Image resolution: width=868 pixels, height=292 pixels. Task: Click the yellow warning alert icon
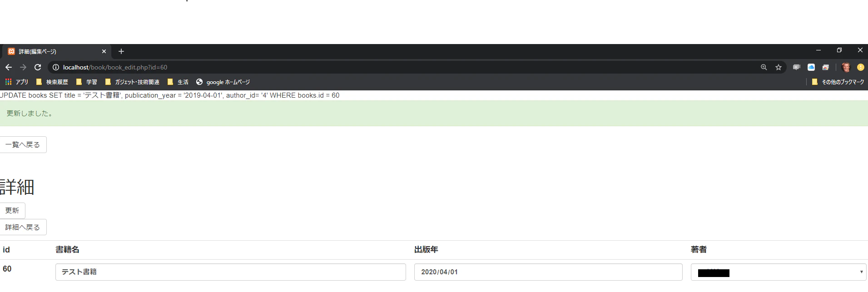(x=860, y=67)
